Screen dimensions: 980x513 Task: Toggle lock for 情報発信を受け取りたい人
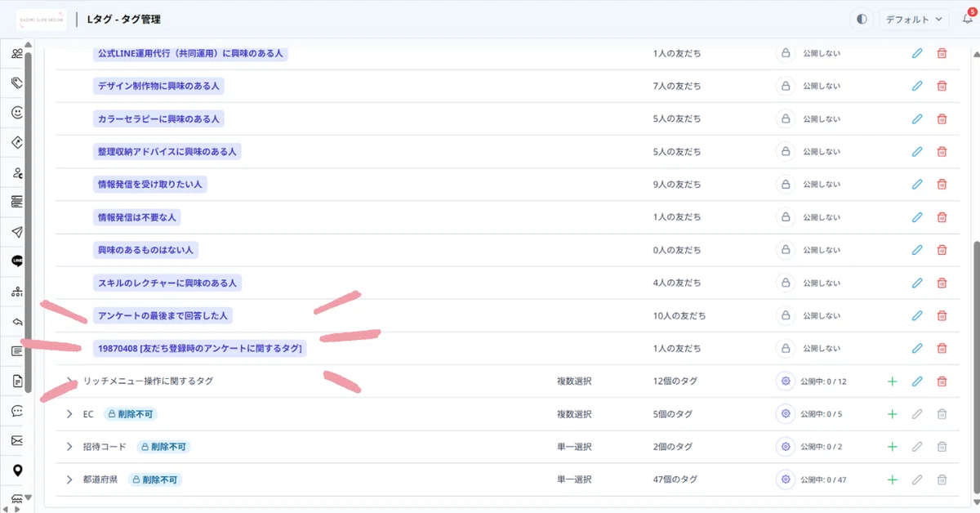[x=786, y=185]
